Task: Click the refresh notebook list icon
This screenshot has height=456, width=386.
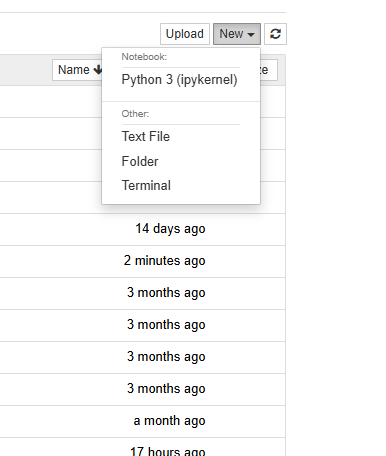Action: [275, 34]
